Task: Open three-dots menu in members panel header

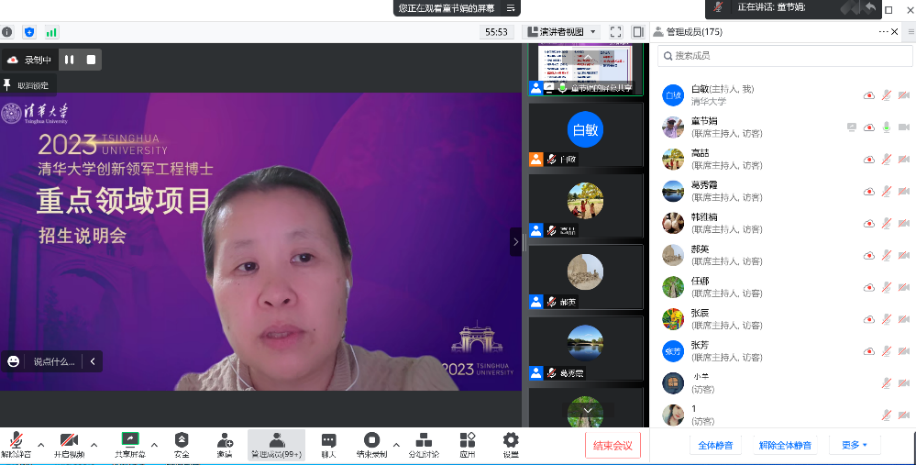Action: click(x=883, y=32)
